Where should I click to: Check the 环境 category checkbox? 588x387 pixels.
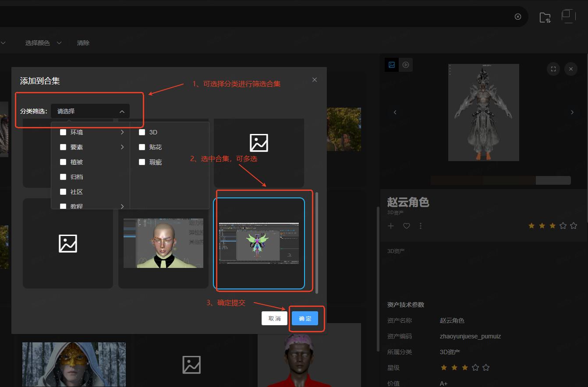pyautogui.click(x=63, y=132)
